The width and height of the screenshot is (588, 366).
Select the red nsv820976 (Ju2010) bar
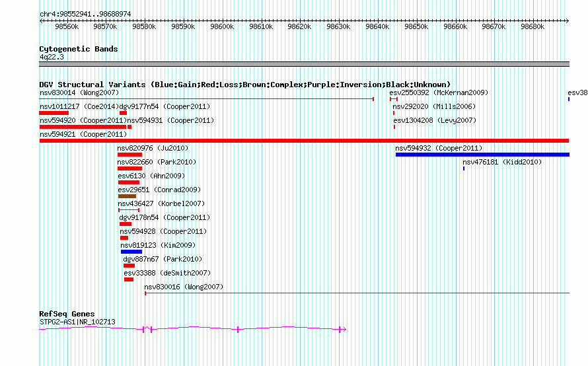click(x=129, y=155)
